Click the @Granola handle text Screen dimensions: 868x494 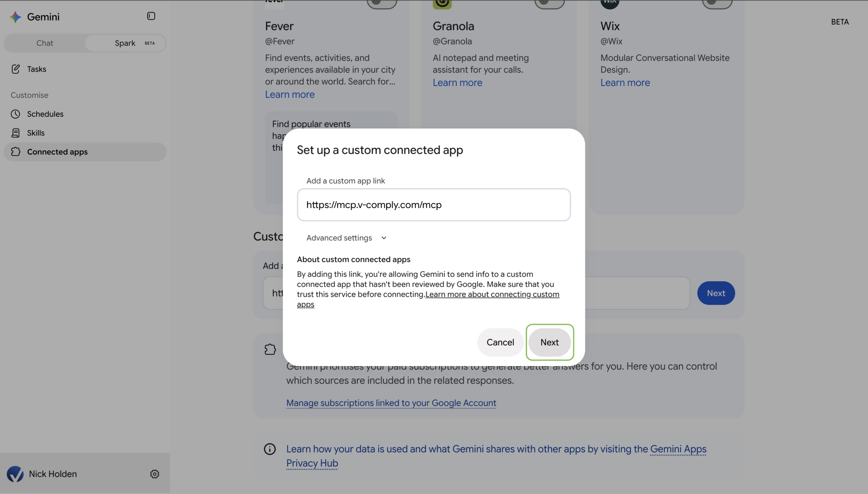(x=452, y=41)
